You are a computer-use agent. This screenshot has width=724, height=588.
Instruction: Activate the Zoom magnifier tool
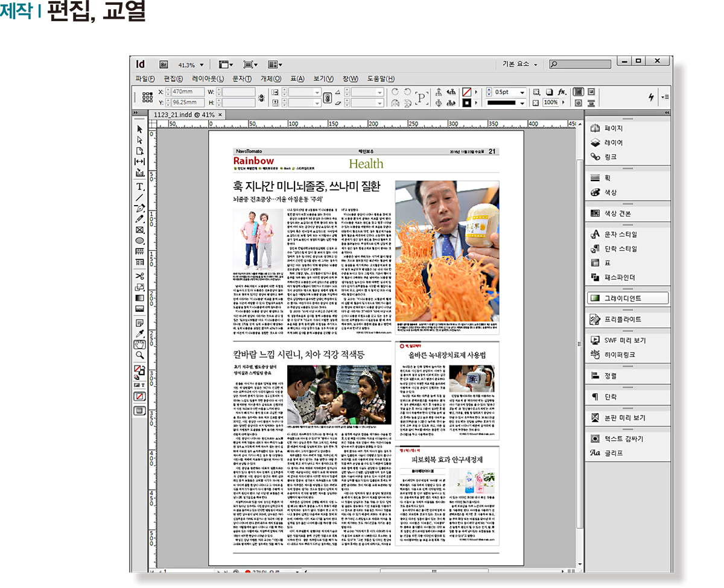click(x=139, y=355)
